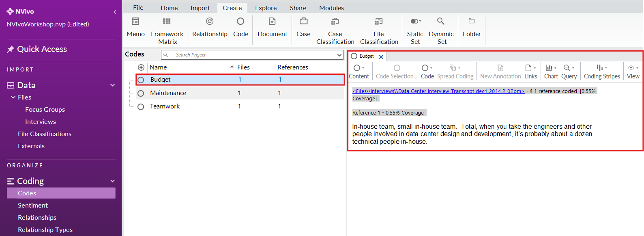Open Relationships under Coding
Screen dimensions: 644x236
(x=37, y=218)
